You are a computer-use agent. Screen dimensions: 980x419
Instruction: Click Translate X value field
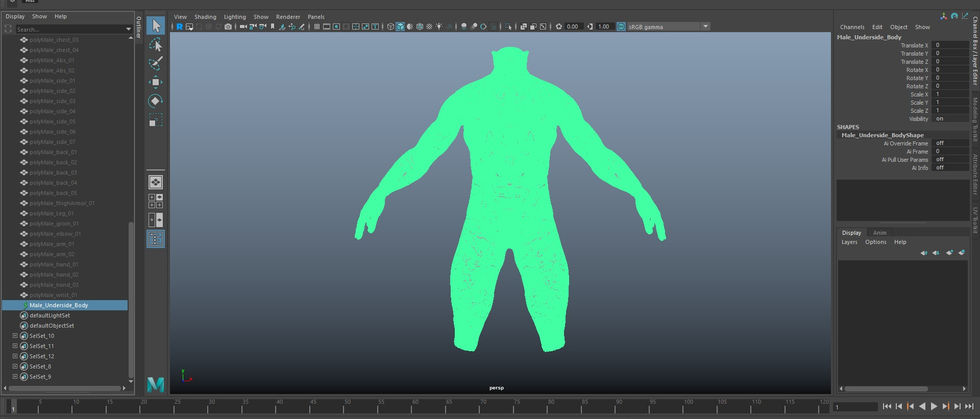pos(950,46)
